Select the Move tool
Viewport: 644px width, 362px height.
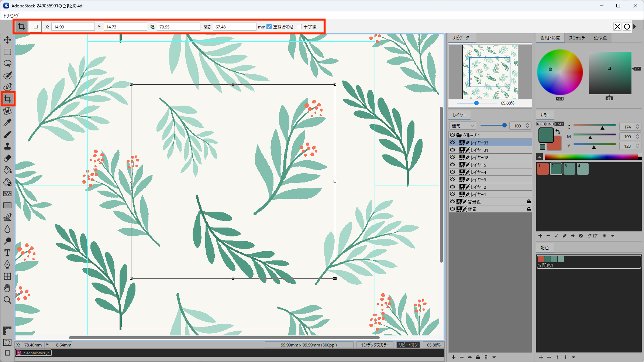pos(7,40)
